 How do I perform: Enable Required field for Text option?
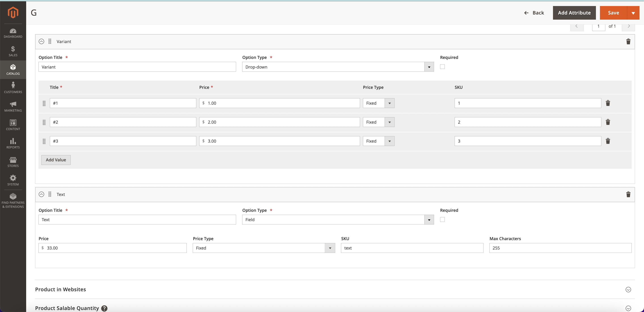pos(443,219)
